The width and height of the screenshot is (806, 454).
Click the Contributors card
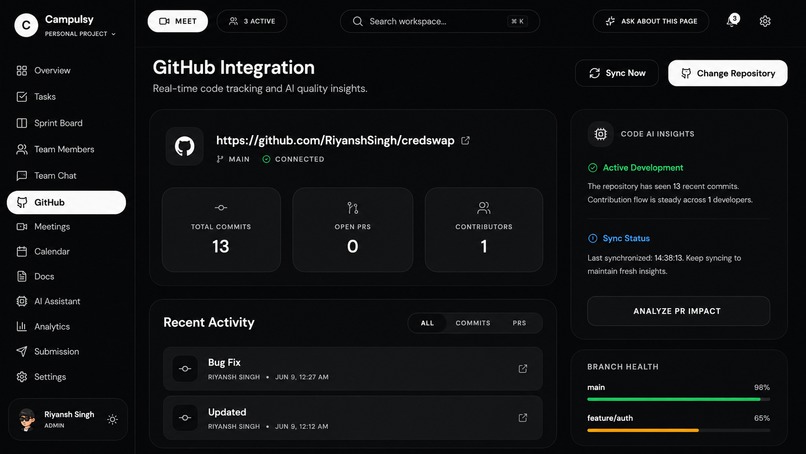[484, 229]
